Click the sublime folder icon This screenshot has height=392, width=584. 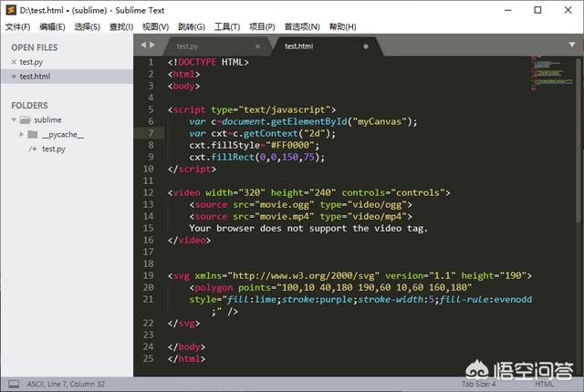(x=25, y=119)
